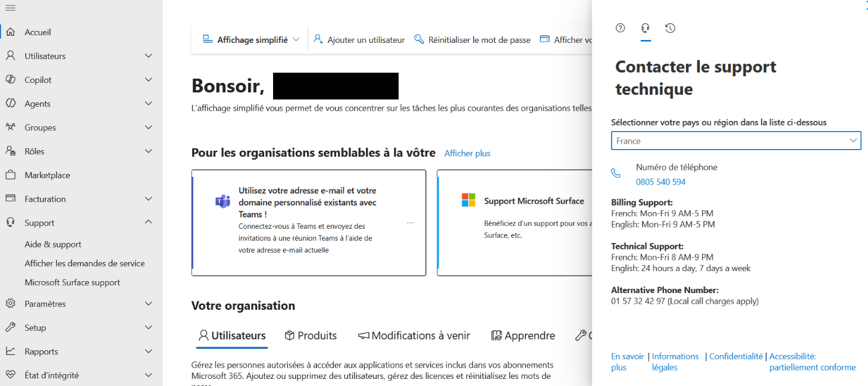Switch to the Produits tab
This screenshot has width=868, height=386.
click(311, 336)
